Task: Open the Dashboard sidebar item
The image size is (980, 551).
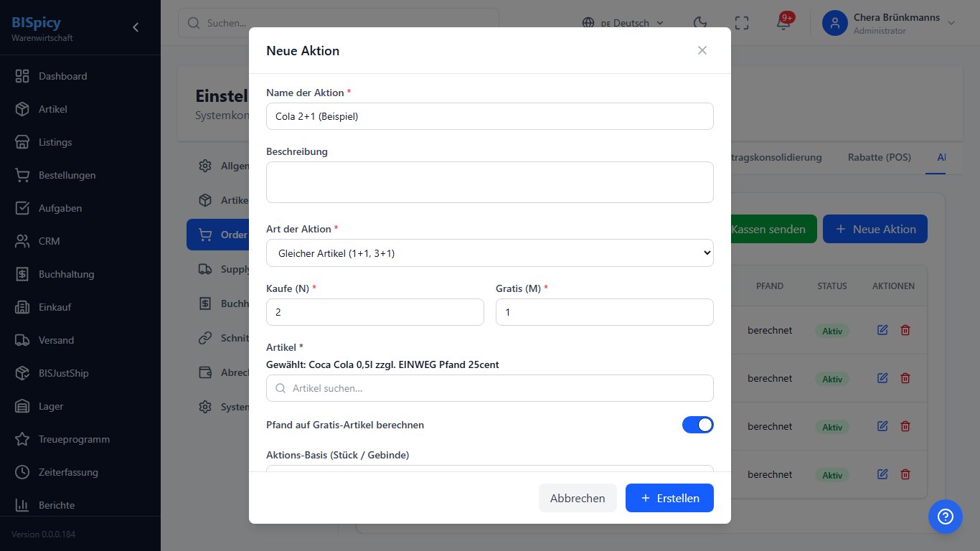Action: tap(80, 76)
